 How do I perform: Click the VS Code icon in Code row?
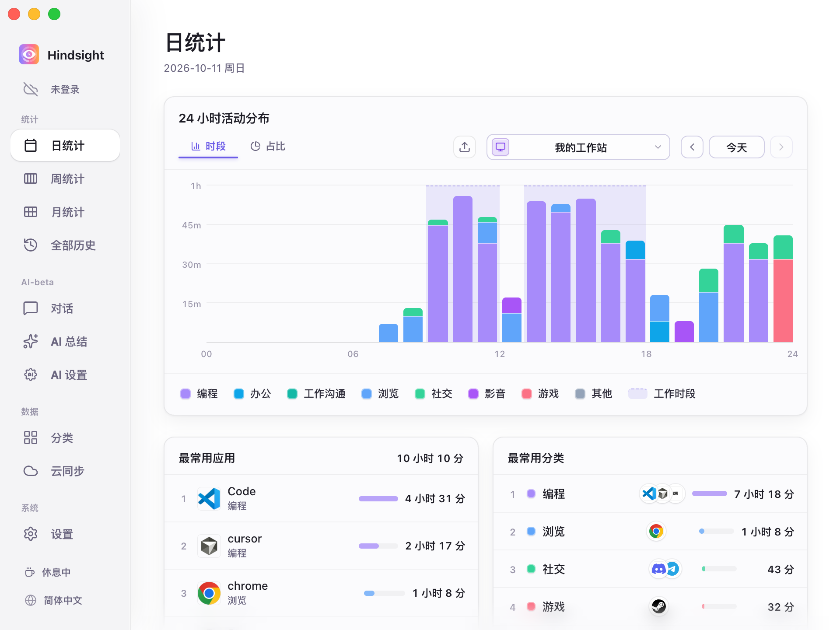tap(209, 499)
